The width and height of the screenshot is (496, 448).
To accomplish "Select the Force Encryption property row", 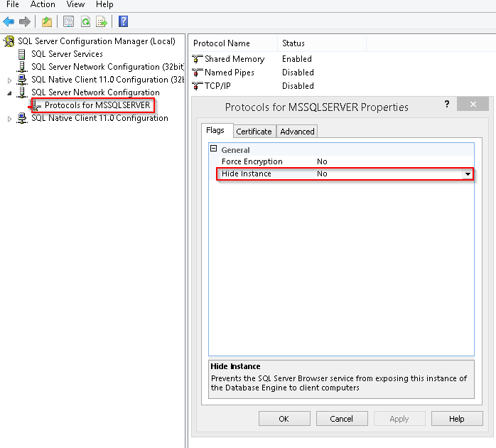I will click(x=345, y=161).
